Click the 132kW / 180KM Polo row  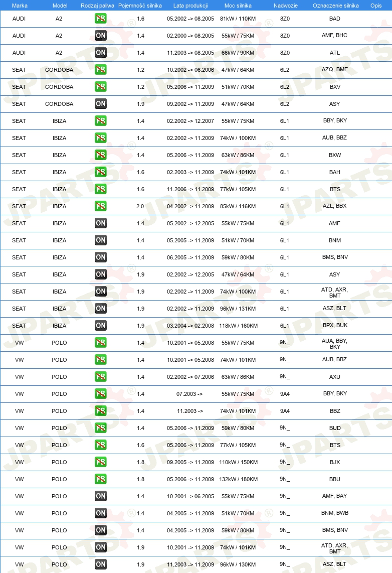click(x=196, y=479)
